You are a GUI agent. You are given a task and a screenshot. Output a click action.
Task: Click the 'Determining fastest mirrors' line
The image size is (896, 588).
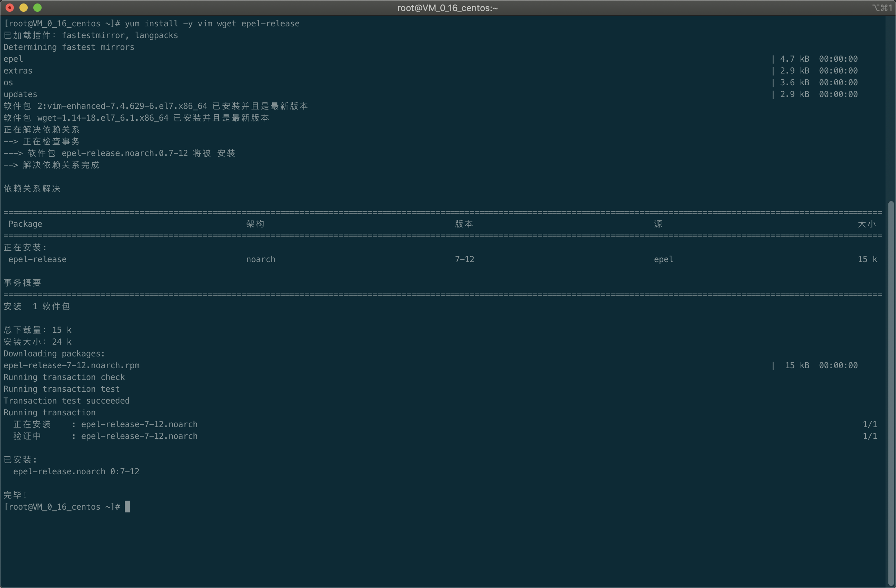[69, 47]
